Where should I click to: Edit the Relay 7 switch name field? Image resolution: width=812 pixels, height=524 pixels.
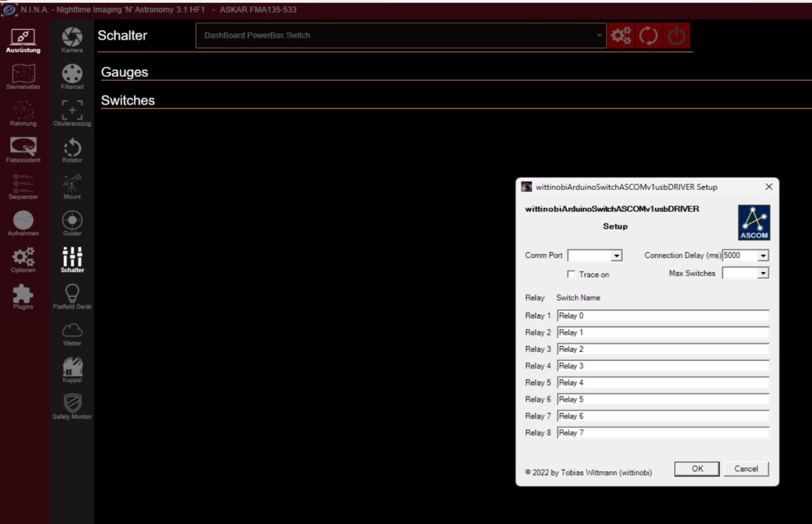click(x=663, y=416)
